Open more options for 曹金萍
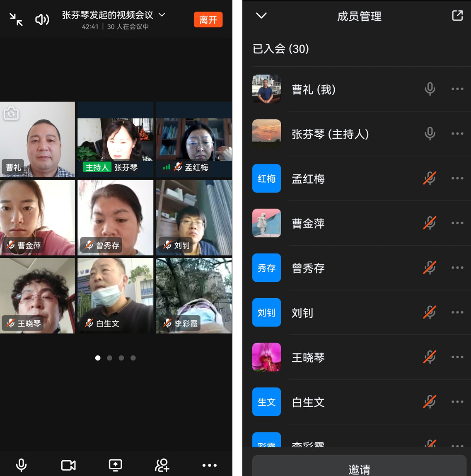The width and height of the screenshot is (471, 476). pos(457,223)
